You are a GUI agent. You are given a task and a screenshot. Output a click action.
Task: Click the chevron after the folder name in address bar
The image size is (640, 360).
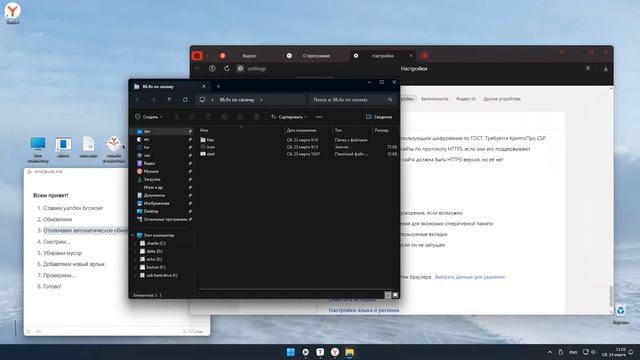coord(262,100)
